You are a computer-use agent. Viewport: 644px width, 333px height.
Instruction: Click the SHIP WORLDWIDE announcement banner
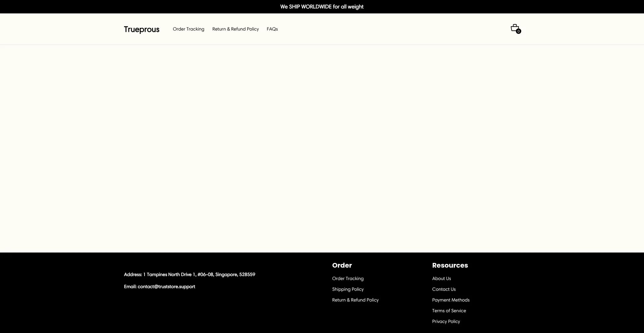(322, 7)
